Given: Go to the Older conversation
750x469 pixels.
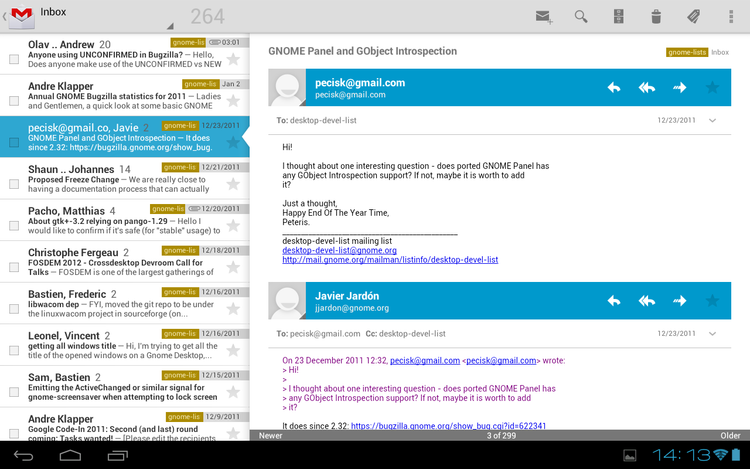Looking at the screenshot, I should [x=730, y=435].
